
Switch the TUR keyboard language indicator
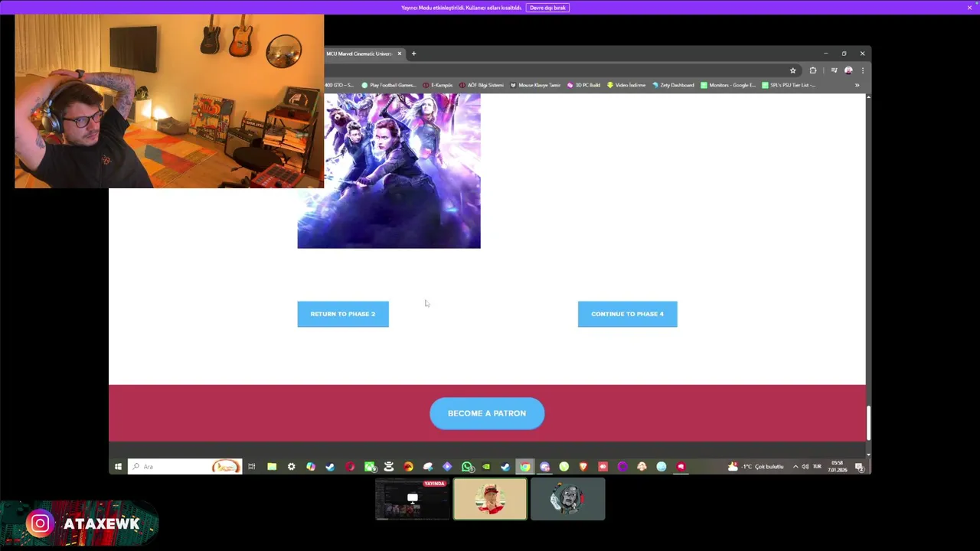(817, 467)
